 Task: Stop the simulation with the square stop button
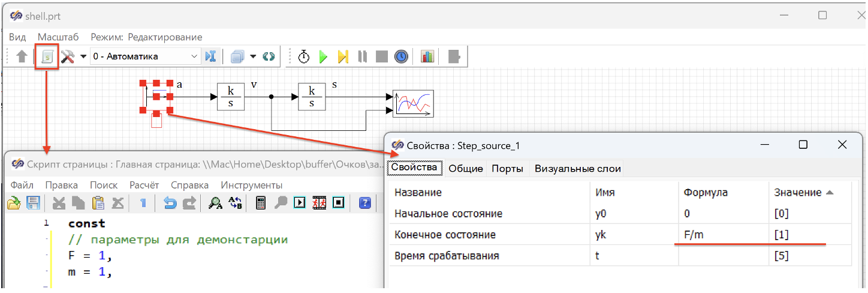(381, 56)
